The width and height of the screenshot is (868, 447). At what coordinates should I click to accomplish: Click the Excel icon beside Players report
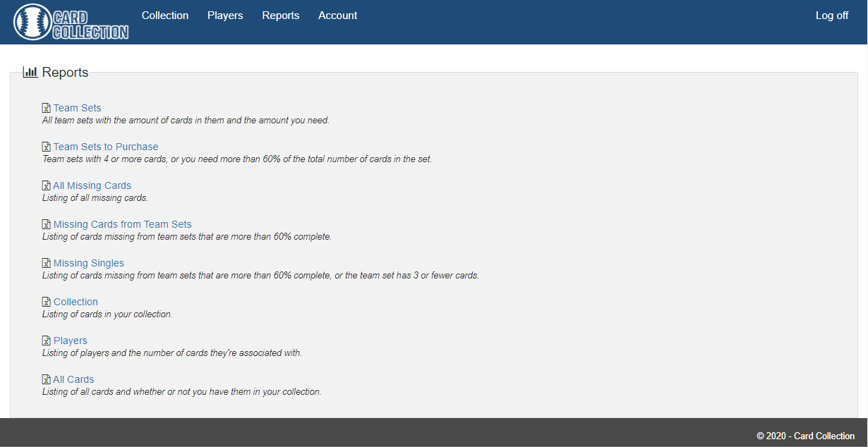coord(47,341)
